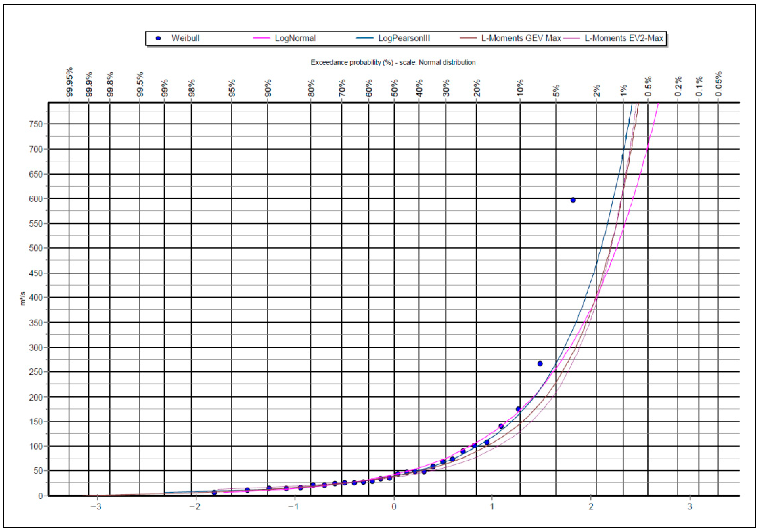Click the LogPearsonIII legend line swatch
The height and width of the screenshot is (532, 760).
point(365,38)
